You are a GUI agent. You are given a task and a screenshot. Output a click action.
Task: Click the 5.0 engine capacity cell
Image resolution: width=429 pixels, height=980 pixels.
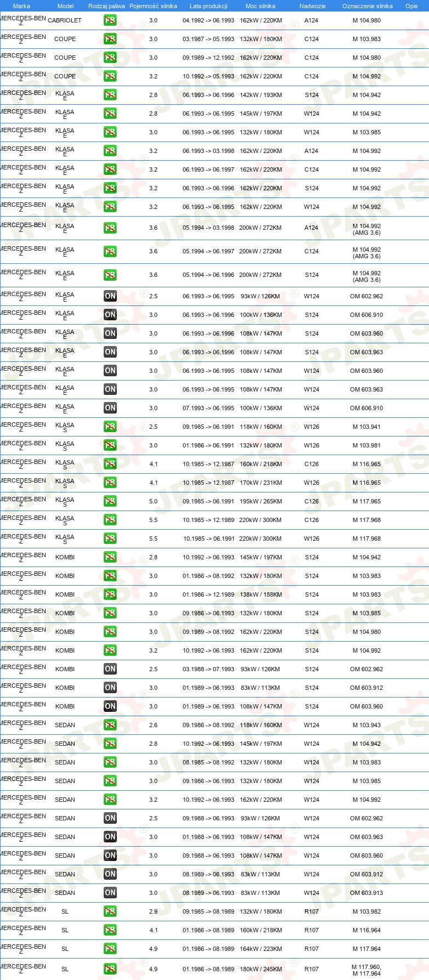coord(153,501)
